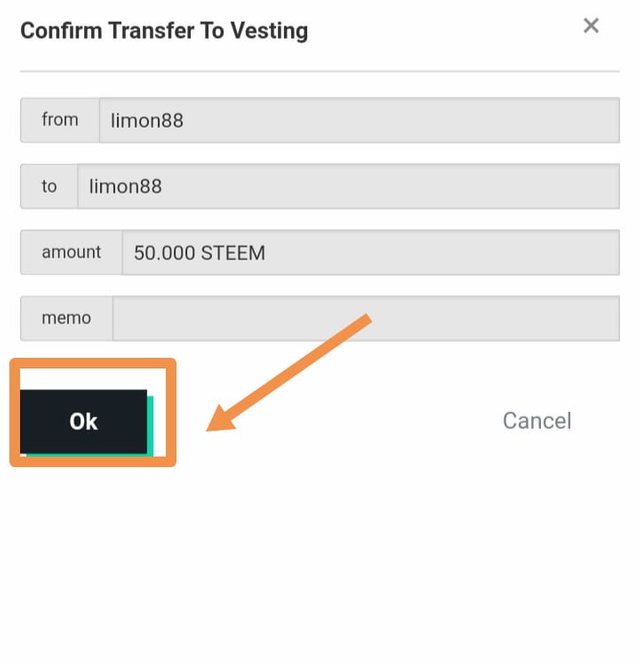Click the Confirm Transfer To Vesting title
Viewport: 640px width, 662px height.
[x=164, y=31]
